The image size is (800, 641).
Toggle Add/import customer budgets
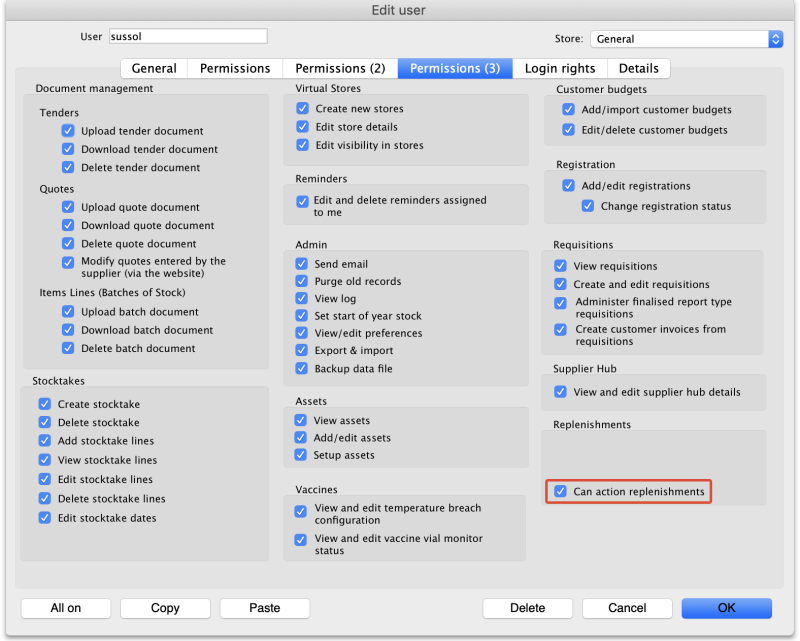point(570,110)
